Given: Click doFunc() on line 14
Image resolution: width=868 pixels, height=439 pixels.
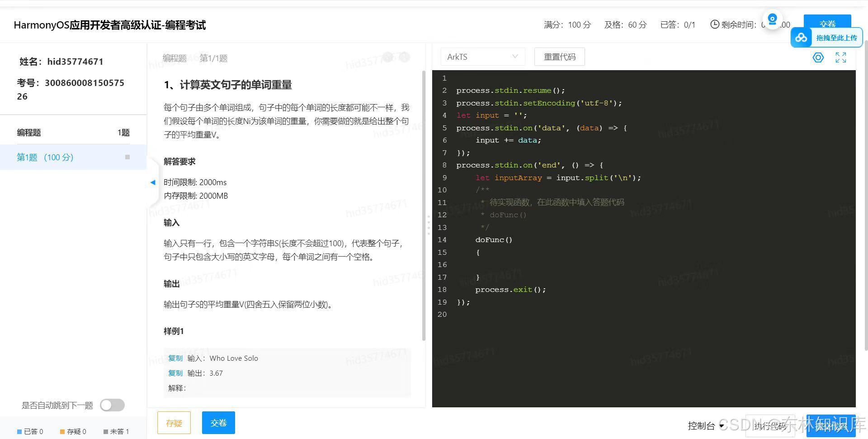Looking at the screenshot, I should 494,240.
